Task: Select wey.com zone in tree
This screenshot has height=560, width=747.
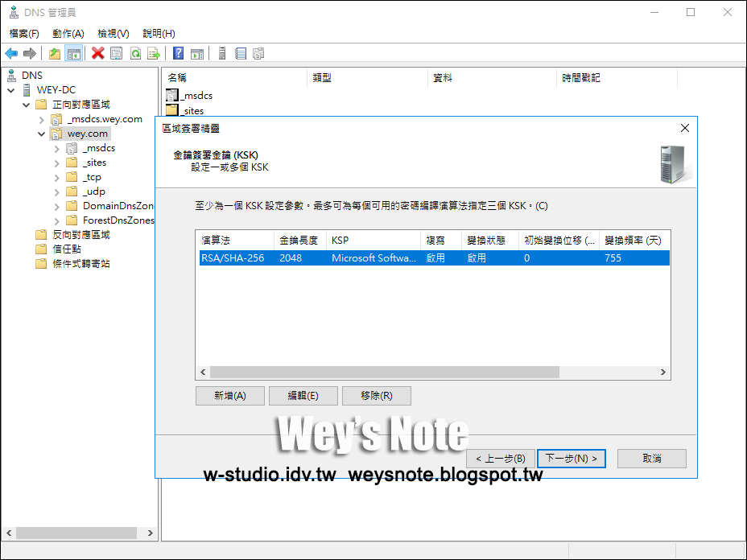Action: (88, 134)
